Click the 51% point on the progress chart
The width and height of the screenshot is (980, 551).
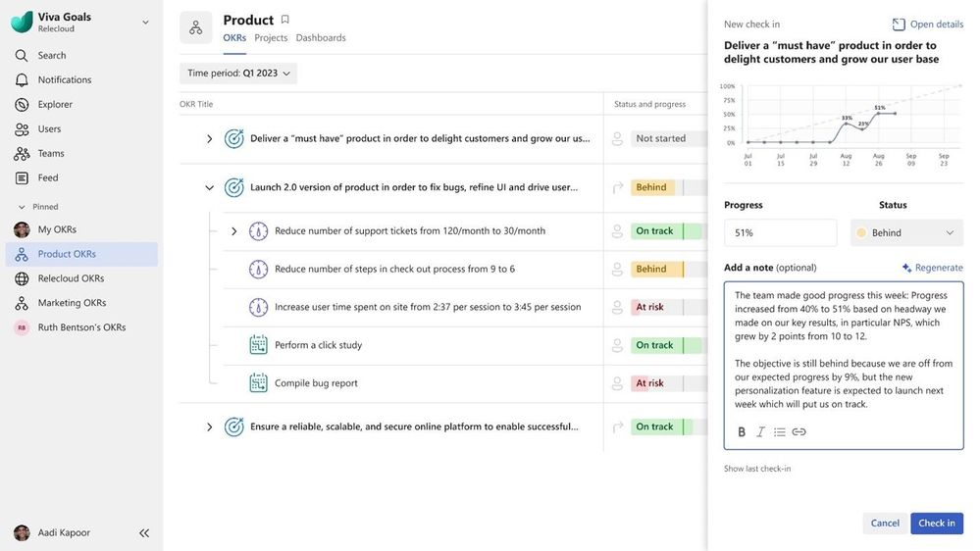[x=879, y=114]
